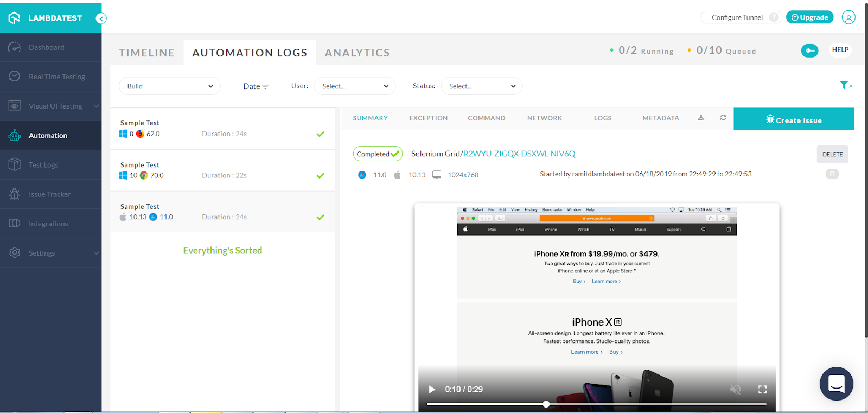
Task: Switch to the Analytics tab
Action: pos(357,53)
